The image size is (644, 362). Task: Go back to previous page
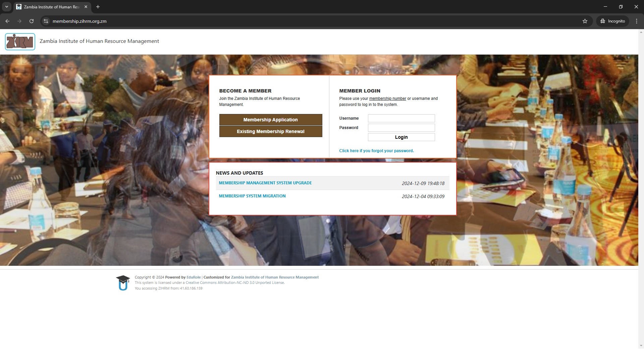pos(7,21)
